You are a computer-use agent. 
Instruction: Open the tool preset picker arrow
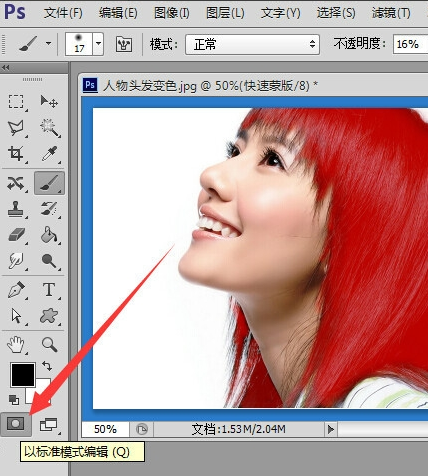[x=48, y=43]
